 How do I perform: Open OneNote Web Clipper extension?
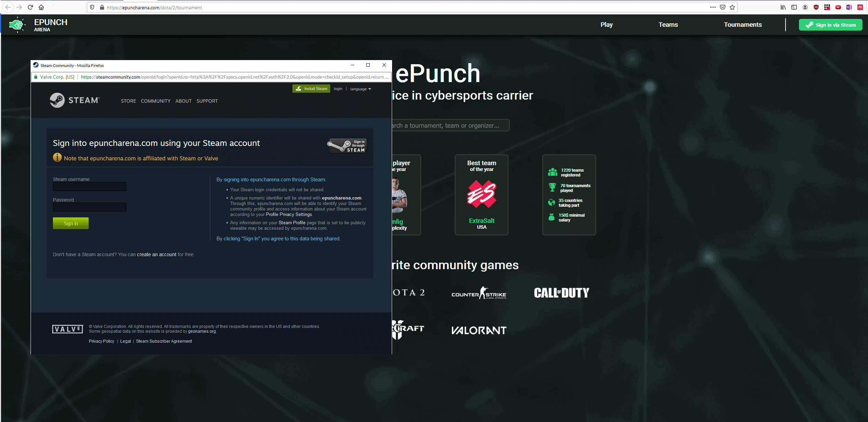click(849, 7)
